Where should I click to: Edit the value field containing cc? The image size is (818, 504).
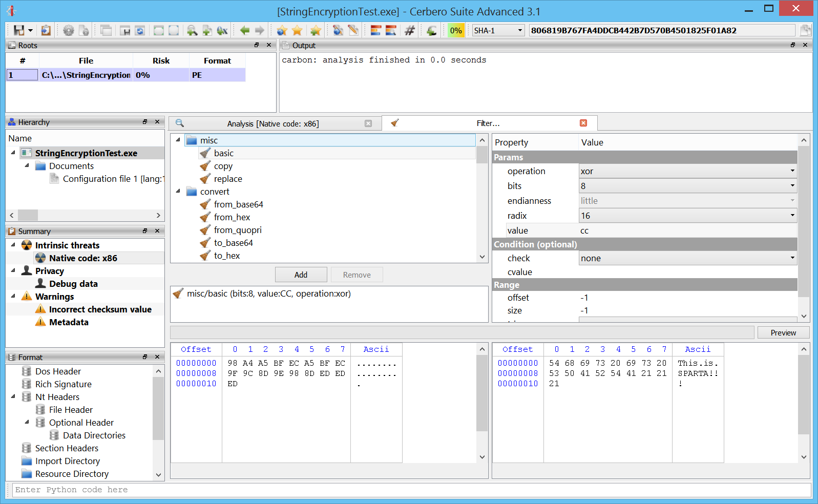coord(688,230)
